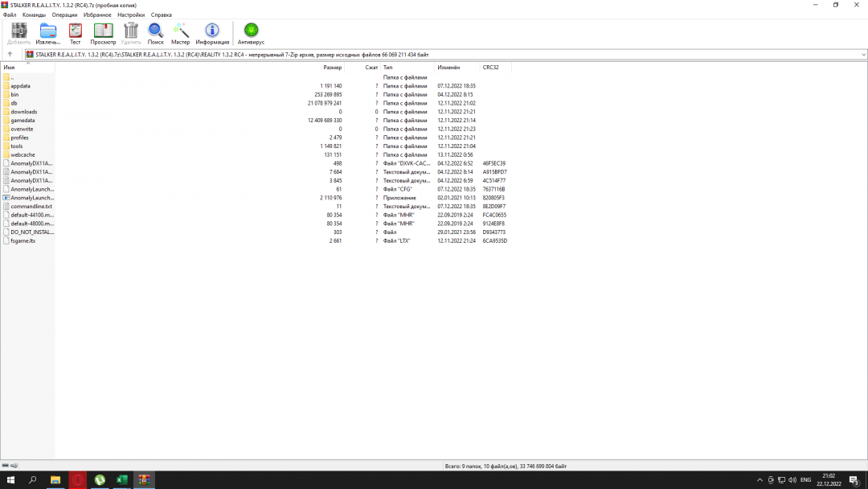Launch the Wizard (Мастер) tool

tap(181, 34)
